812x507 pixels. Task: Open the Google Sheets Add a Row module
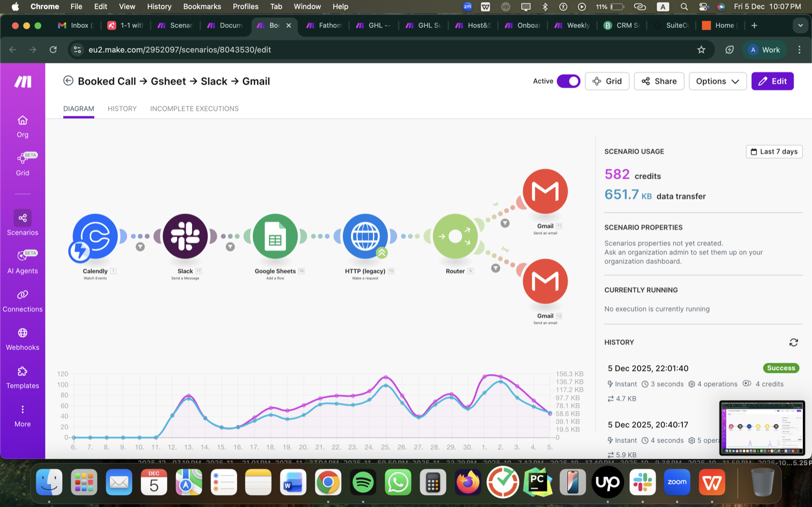coord(275,236)
